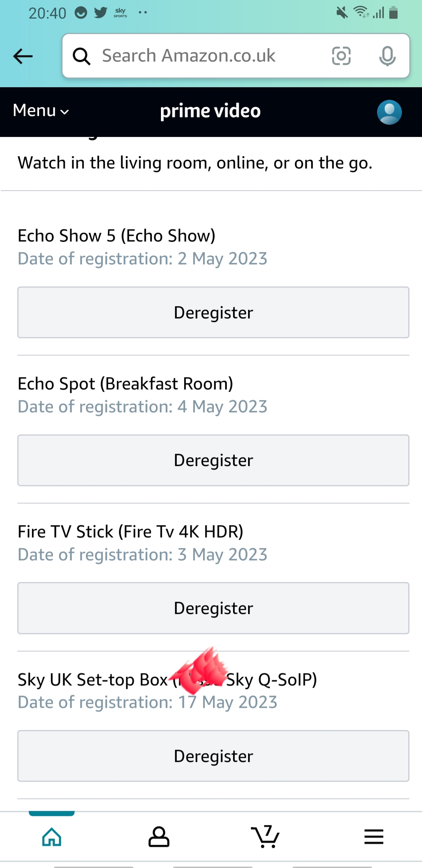The height and width of the screenshot is (868, 422).
Task: Deregister Echo Spot Breakfast Room device
Action: point(213,460)
